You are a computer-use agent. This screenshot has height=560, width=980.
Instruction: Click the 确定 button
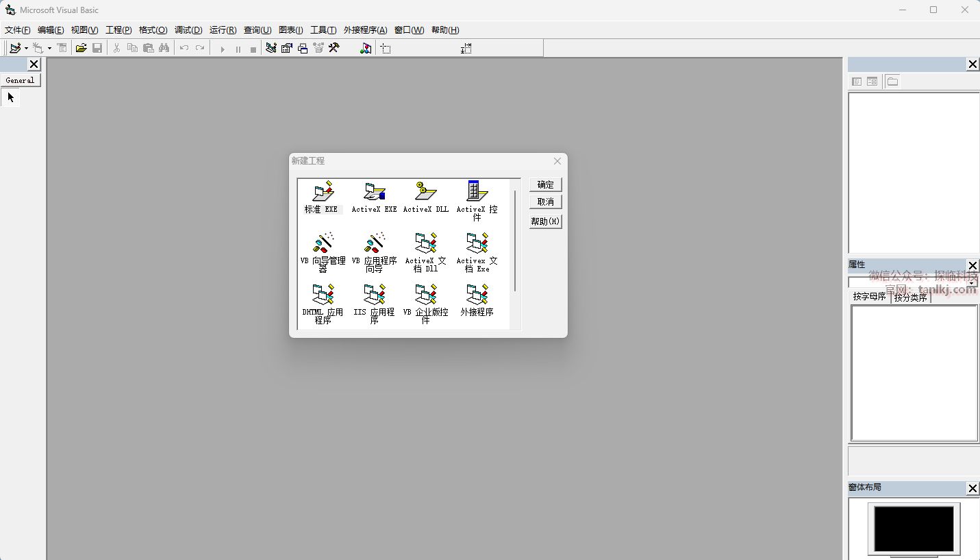click(545, 184)
